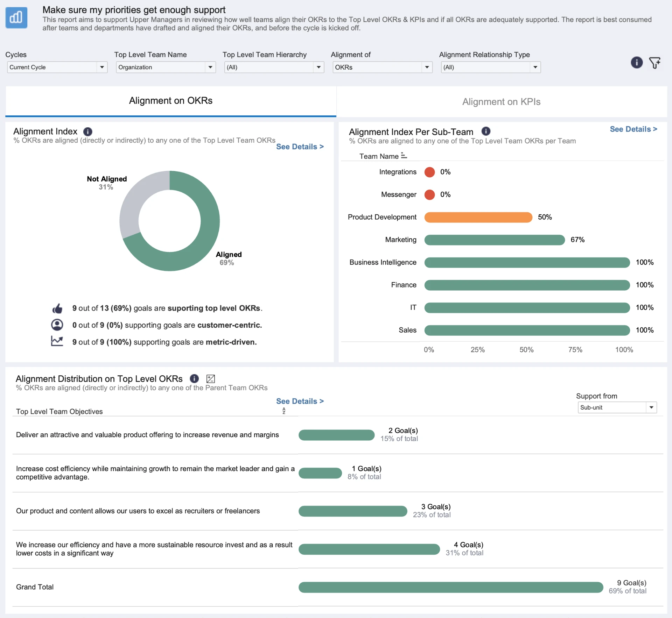This screenshot has width=672, height=618.
Task: Expand the Top Level Team Name dropdown
Action: [166, 67]
